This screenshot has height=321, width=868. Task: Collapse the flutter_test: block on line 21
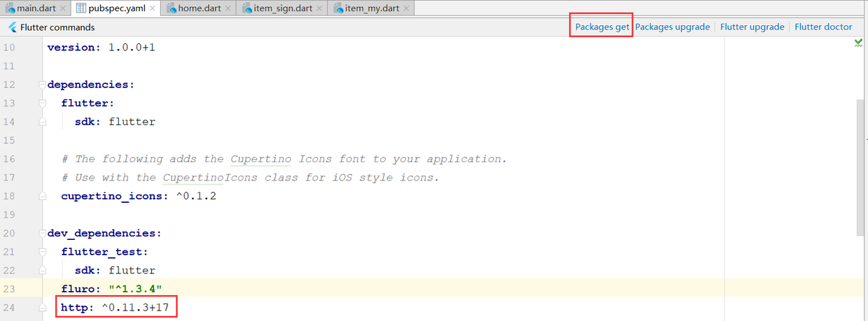[42, 252]
